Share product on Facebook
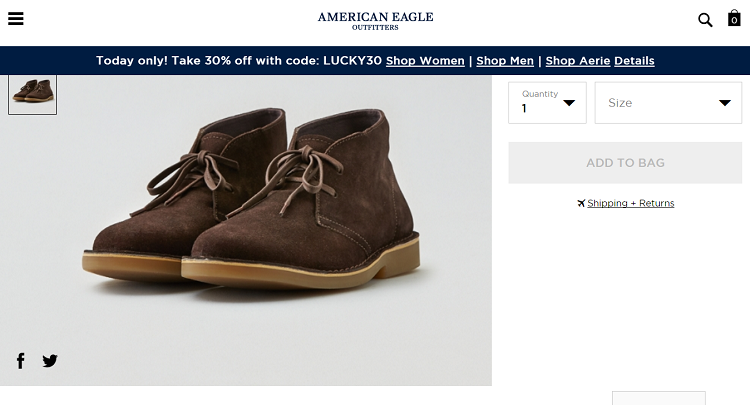Image resolution: width=750 pixels, height=405 pixels. coord(20,361)
